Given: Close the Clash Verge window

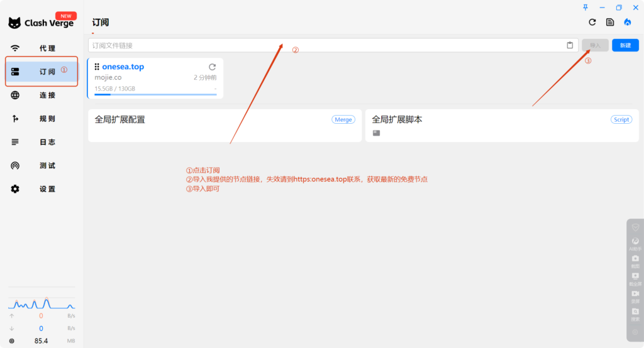Looking at the screenshot, I should tap(635, 8).
